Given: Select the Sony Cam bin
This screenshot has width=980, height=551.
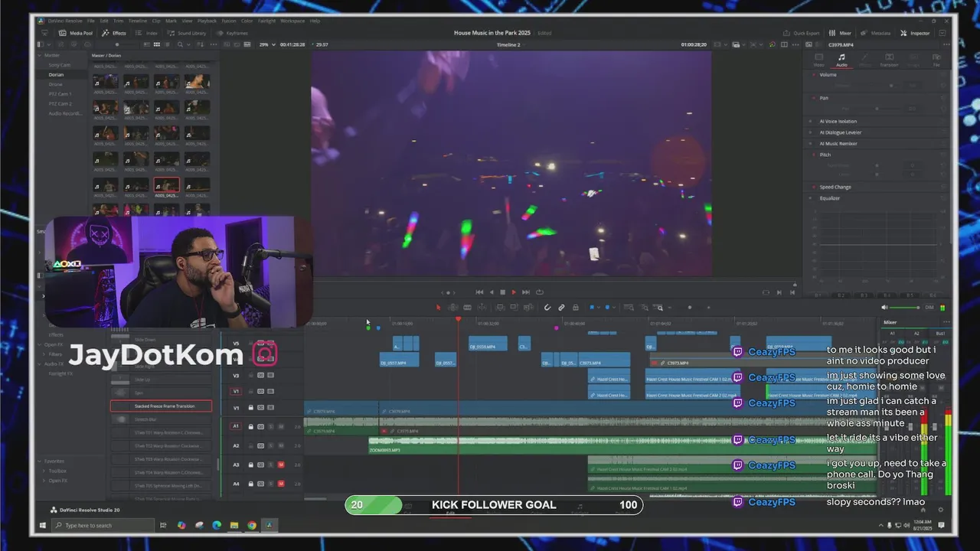Looking at the screenshot, I should 60,65.
